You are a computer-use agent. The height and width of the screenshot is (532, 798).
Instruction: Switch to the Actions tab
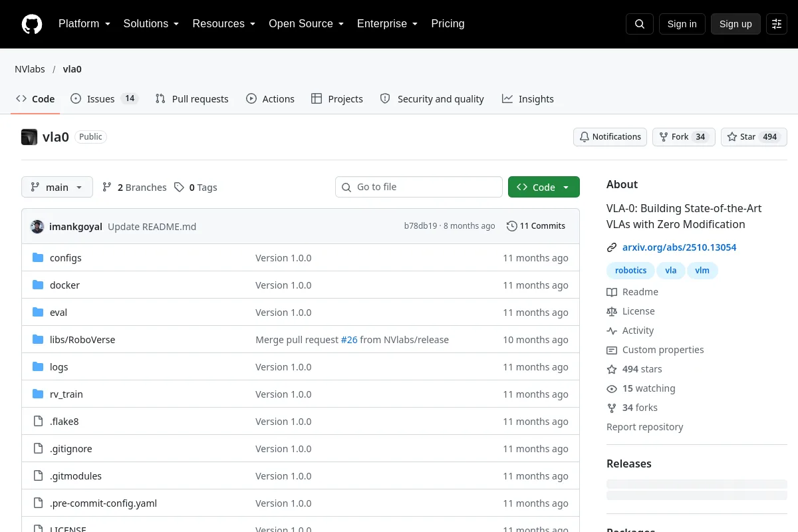270,99
